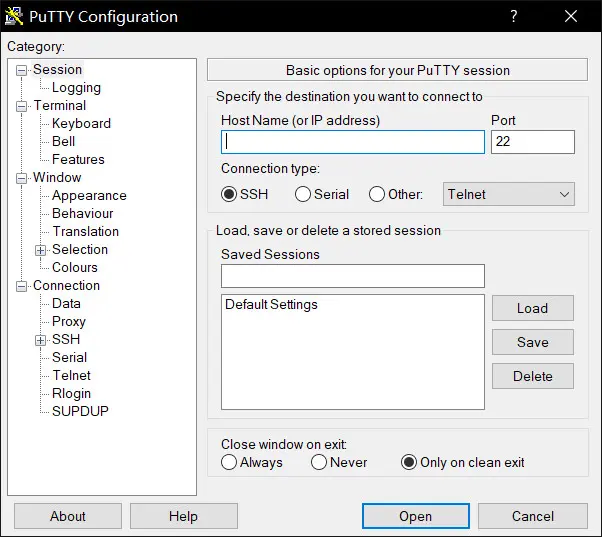Open the SSH settings category in tree
Screen dimensions: 602x537
click(66, 339)
